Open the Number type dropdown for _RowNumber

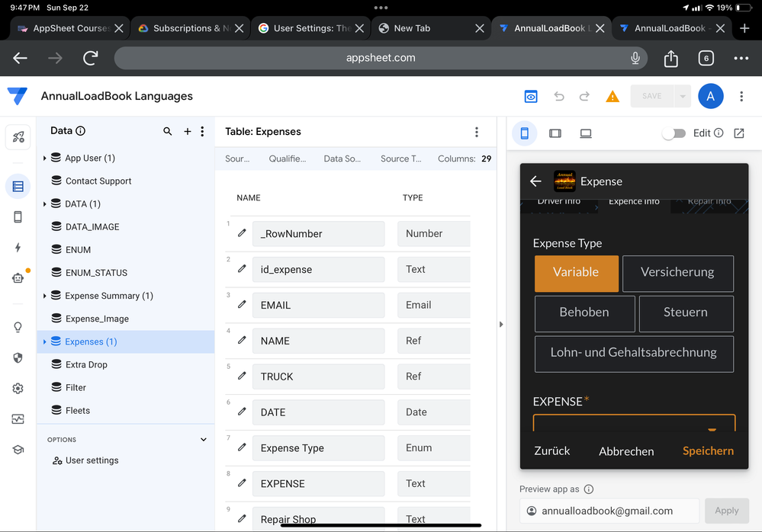pyautogui.click(x=433, y=233)
